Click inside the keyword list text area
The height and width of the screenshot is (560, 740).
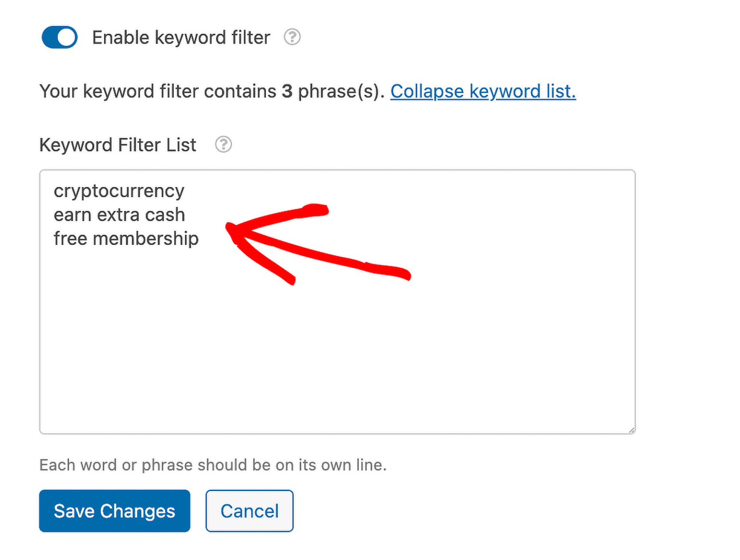[x=337, y=337]
